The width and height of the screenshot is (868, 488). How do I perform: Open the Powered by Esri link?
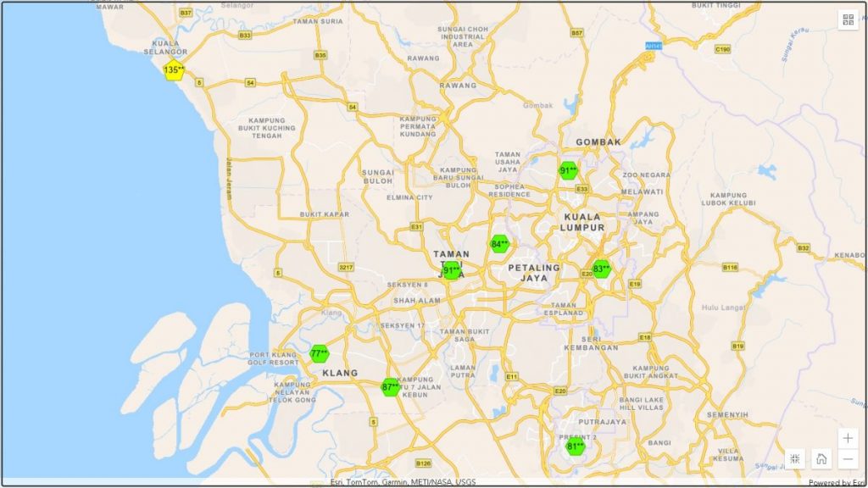836,483
